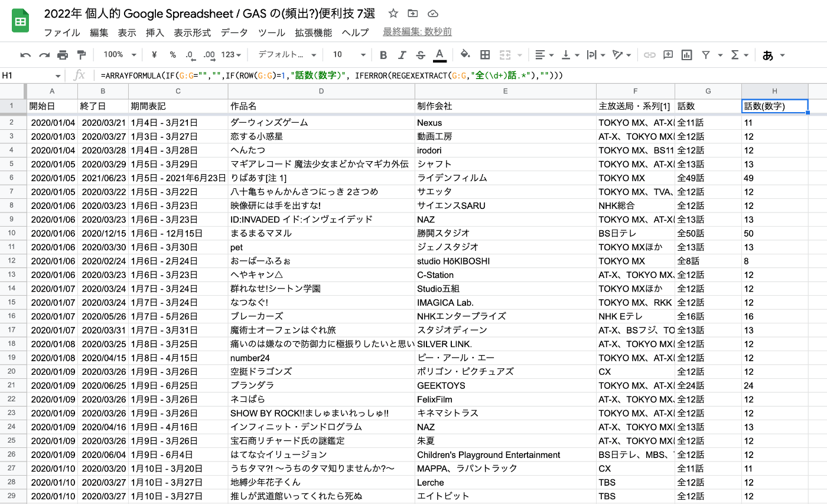Star this spreadsheet
Screen dimensions: 827x504
pyautogui.click(x=393, y=14)
